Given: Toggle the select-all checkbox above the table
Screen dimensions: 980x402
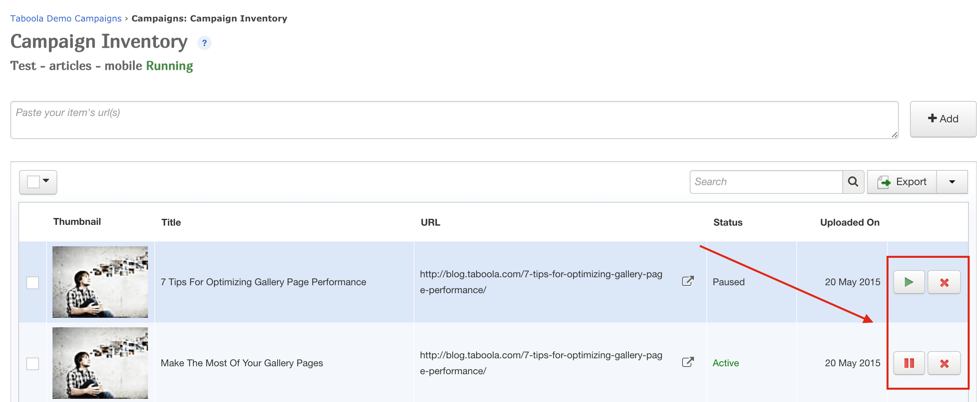Looking at the screenshot, I should pyautogui.click(x=33, y=182).
